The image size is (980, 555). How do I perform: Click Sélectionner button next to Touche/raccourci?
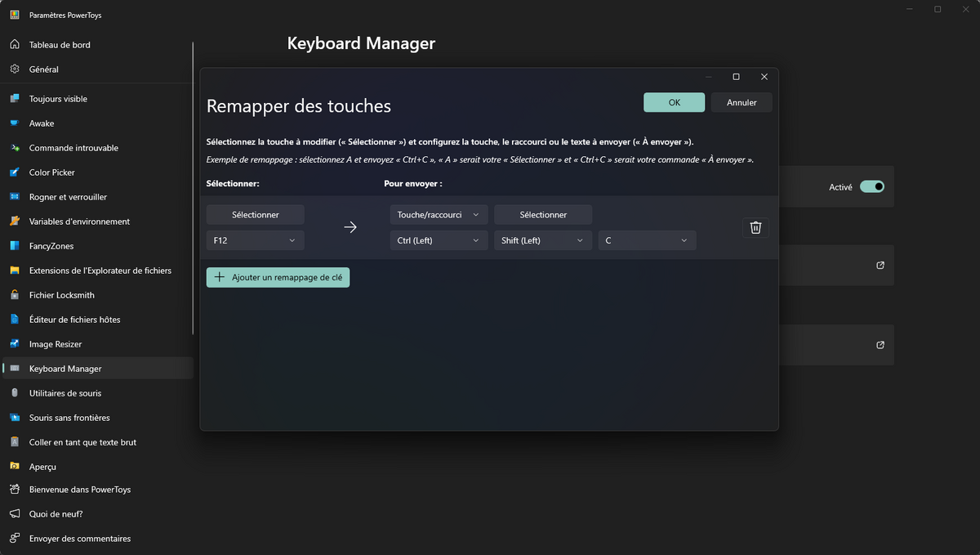point(543,215)
